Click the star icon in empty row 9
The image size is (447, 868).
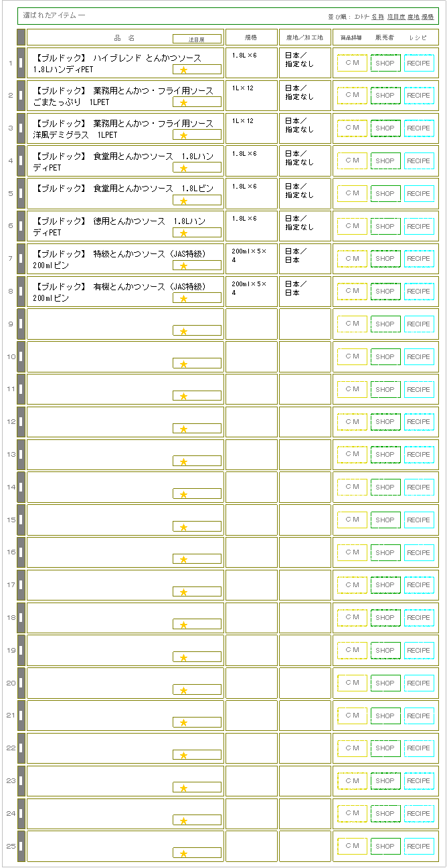click(x=183, y=332)
